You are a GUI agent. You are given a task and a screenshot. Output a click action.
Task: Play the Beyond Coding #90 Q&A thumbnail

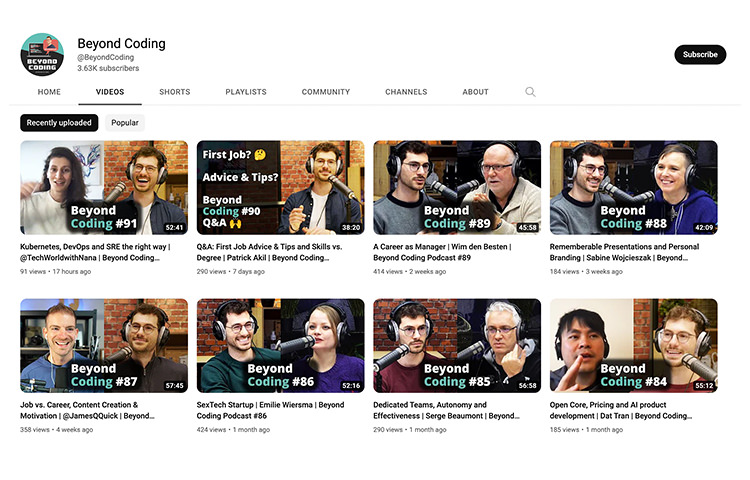point(280,187)
